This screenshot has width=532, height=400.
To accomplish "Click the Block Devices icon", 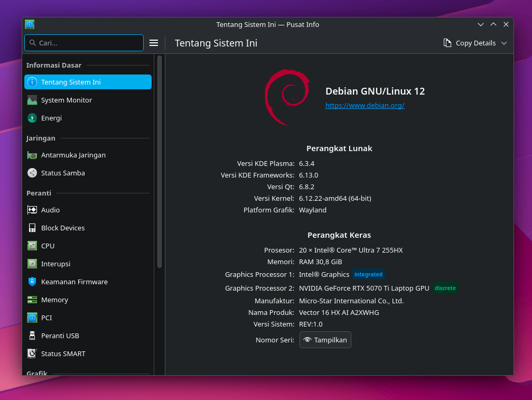I will (x=32, y=228).
